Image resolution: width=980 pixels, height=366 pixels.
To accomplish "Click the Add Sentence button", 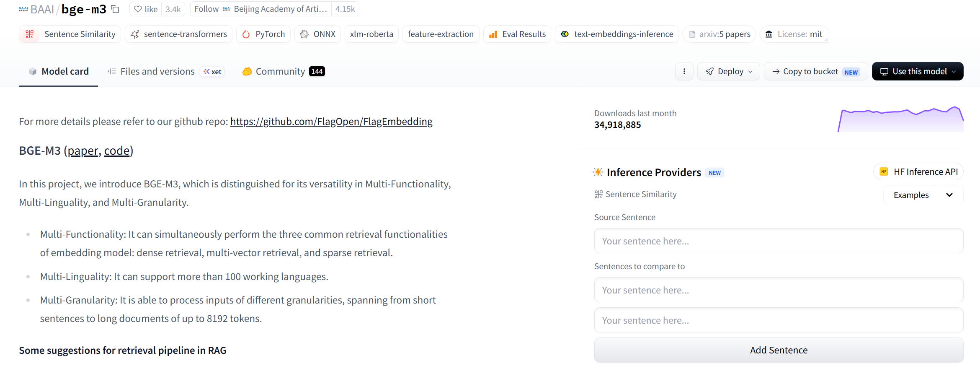I will 779,350.
